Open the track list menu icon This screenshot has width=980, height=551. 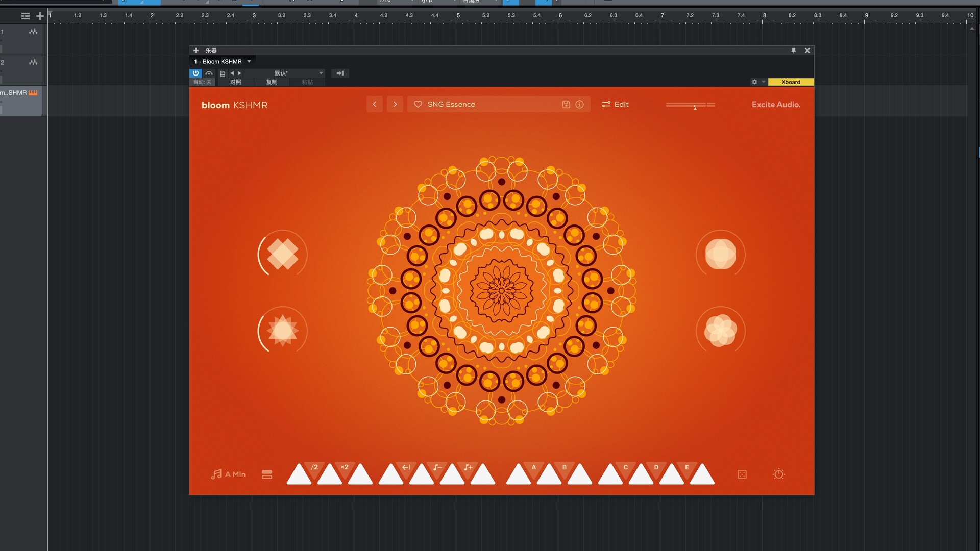(x=26, y=16)
